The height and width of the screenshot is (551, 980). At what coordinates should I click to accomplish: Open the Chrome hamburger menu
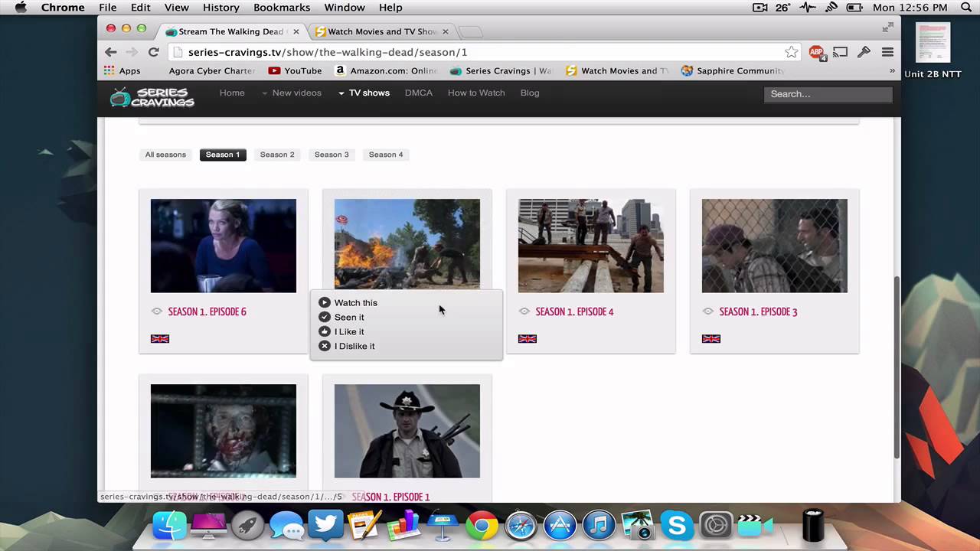pos(887,52)
